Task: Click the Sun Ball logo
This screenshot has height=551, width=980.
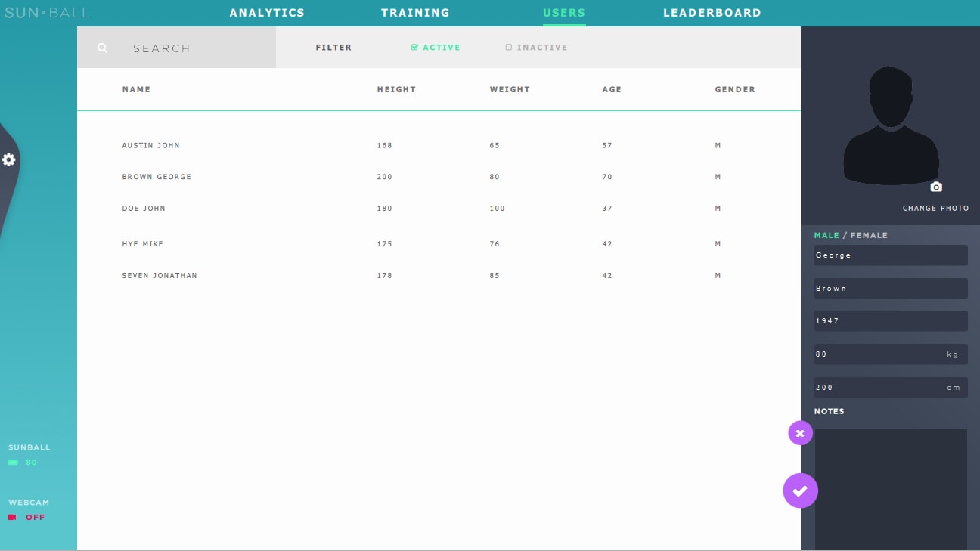Action: tap(47, 13)
